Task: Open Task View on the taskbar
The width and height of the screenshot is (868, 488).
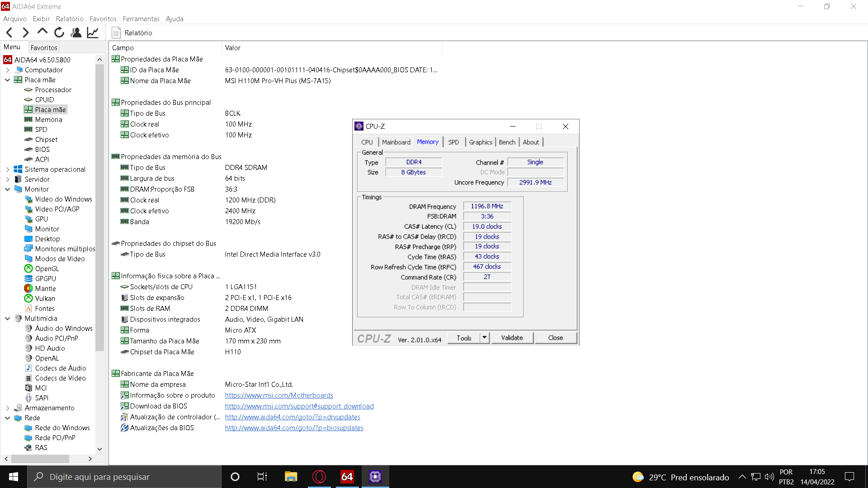Action: [x=262, y=477]
